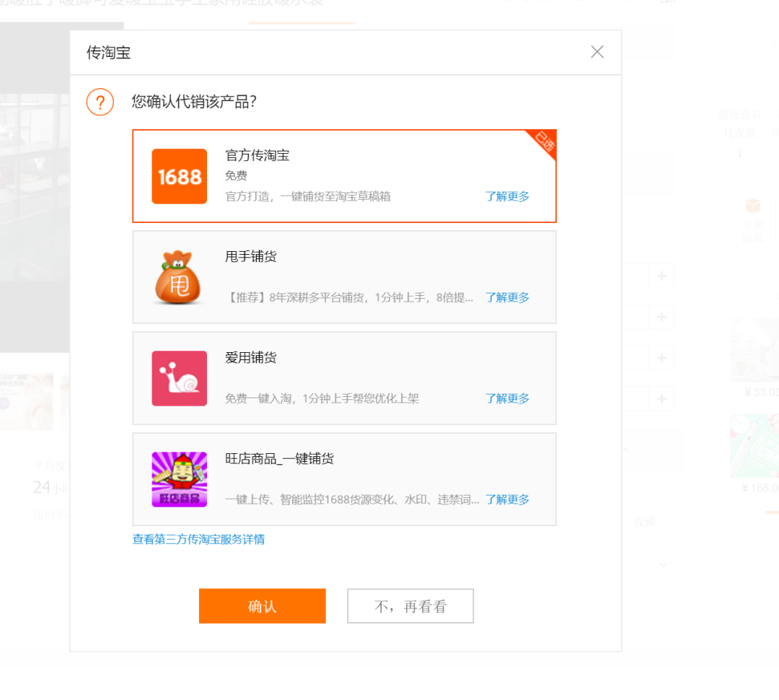Click the 传淘宝 dialog title
Image resolution: width=779 pixels, height=700 pixels.
(x=108, y=52)
